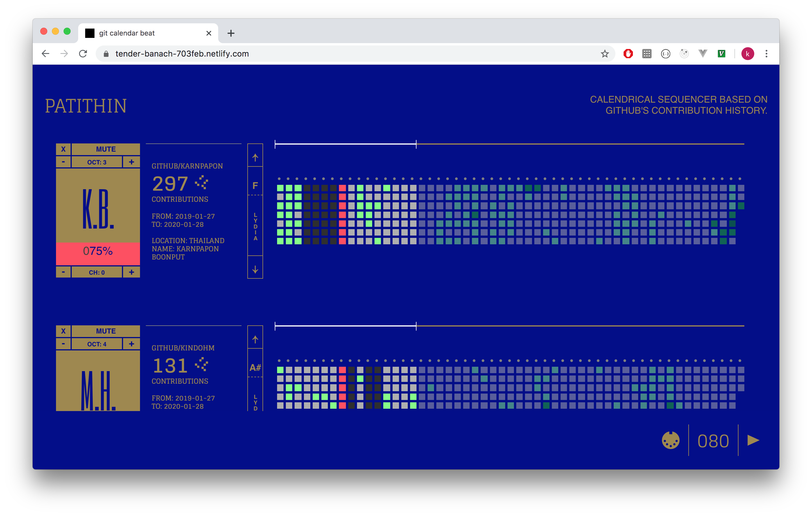Image resolution: width=812 pixels, height=516 pixels.
Task: Click the dotted pattern icon beside 131
Action: pos(202,364)
